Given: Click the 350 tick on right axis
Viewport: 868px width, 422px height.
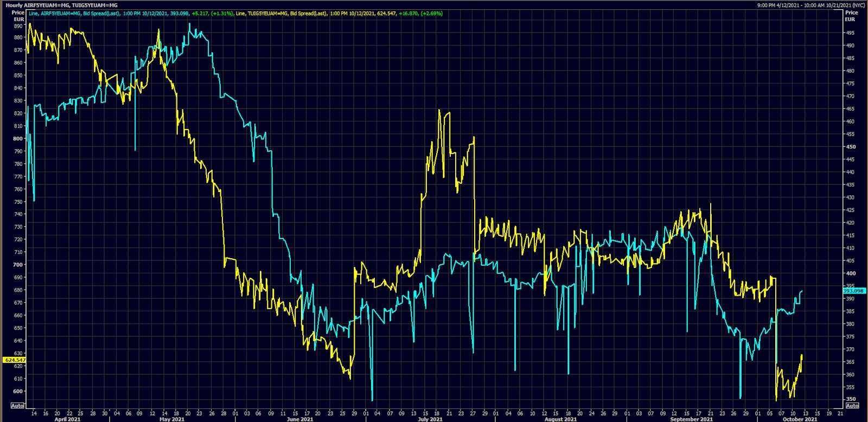Looking at the screenshot, I should pyautogui.click(x=850, y=399).
